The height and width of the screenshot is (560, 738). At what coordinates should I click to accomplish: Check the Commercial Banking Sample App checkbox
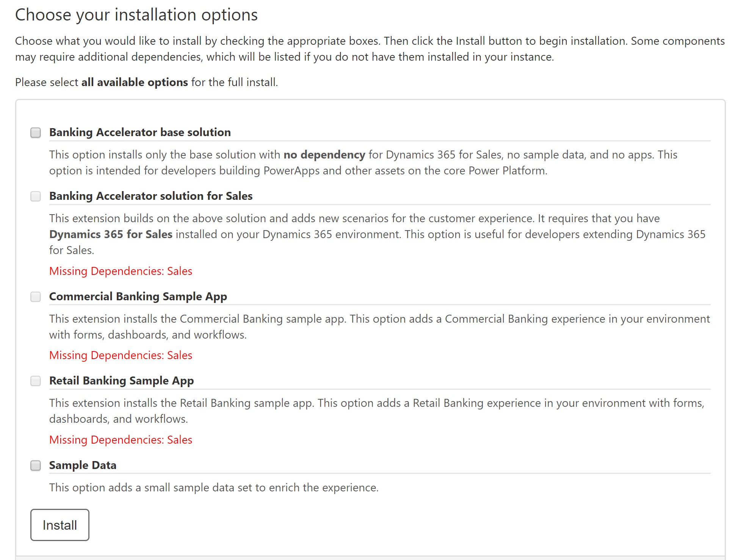pos(36,297)
